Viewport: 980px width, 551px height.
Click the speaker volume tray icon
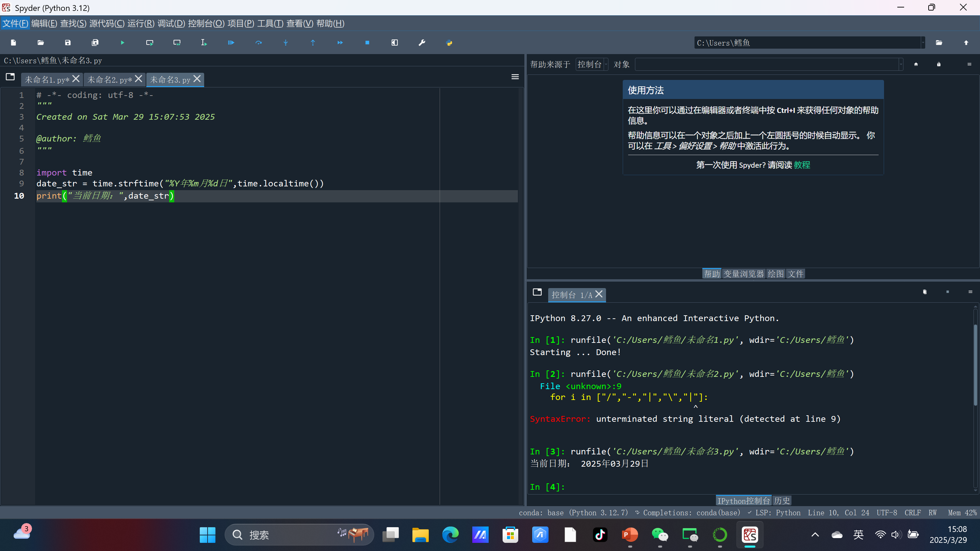pos(896,535)
